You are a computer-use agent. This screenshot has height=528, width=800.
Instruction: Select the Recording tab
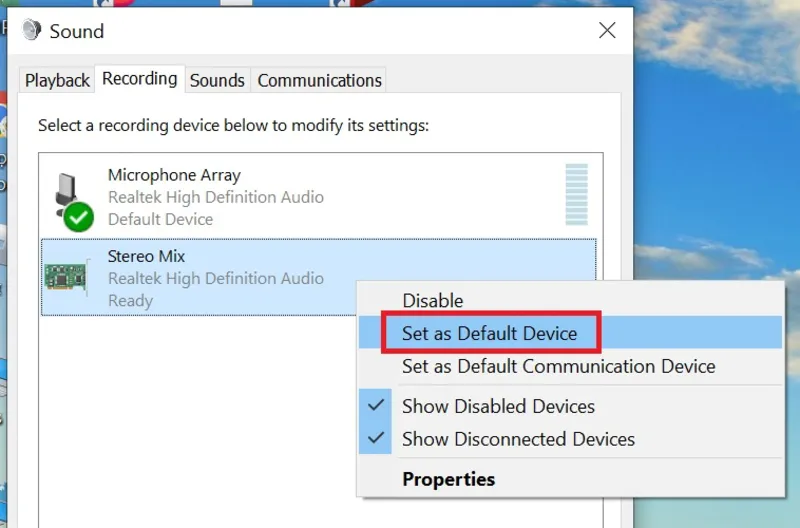(x=140, y=79)
